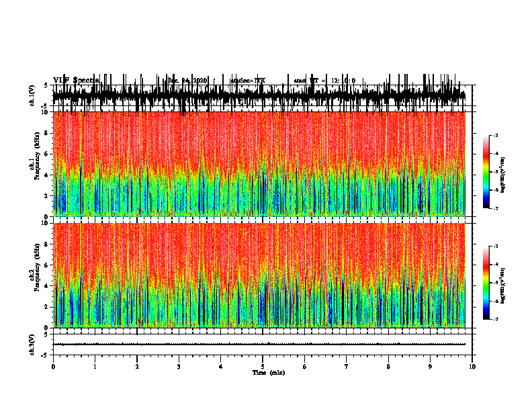Click the 8 kHz tick of ch.2 spectrogram
532x411 pixels.
click(x=47, y=244)
